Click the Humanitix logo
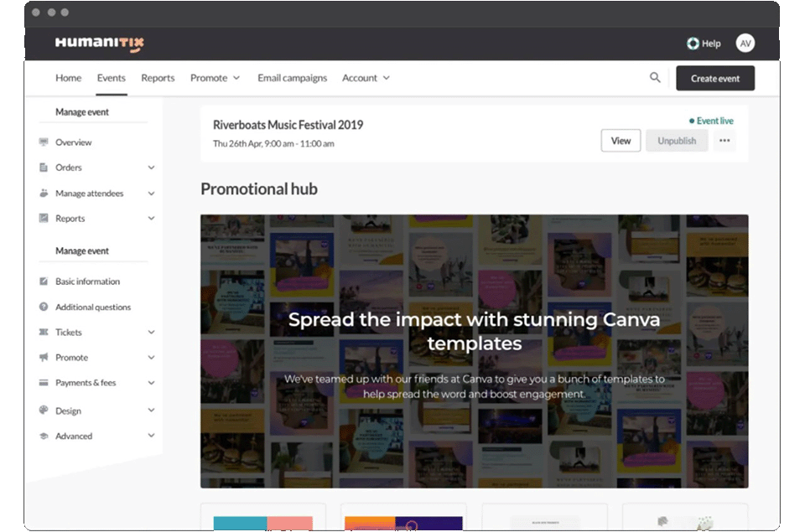 pos(100,44)
